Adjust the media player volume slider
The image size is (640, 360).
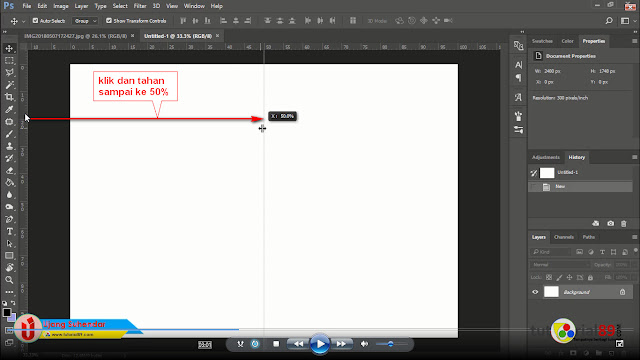[391, 344]
